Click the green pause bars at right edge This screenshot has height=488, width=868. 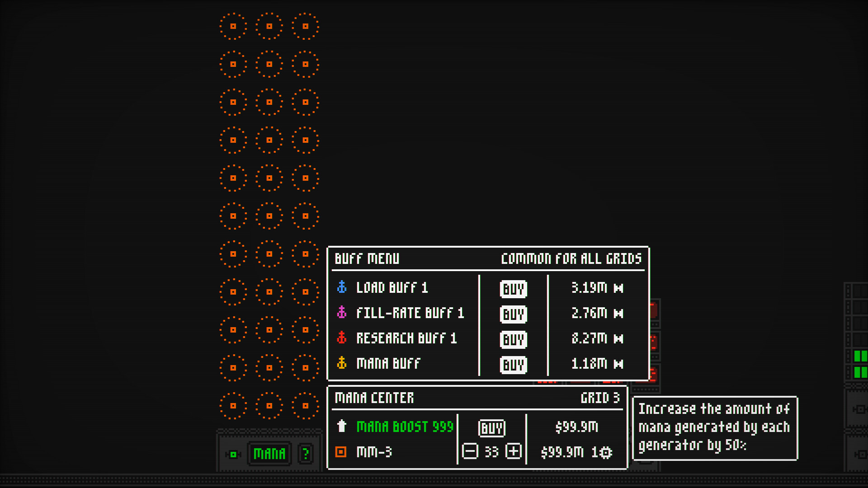coord(860,364)
